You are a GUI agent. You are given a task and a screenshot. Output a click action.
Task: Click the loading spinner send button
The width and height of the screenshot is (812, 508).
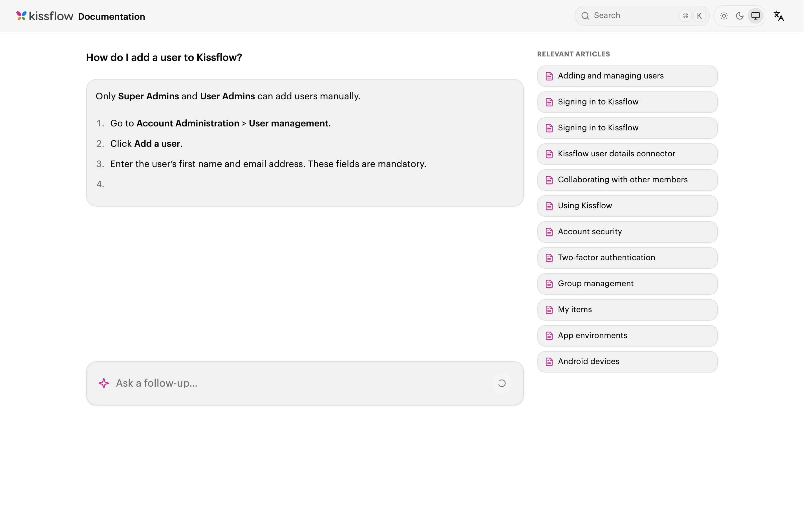coord(502,383)
